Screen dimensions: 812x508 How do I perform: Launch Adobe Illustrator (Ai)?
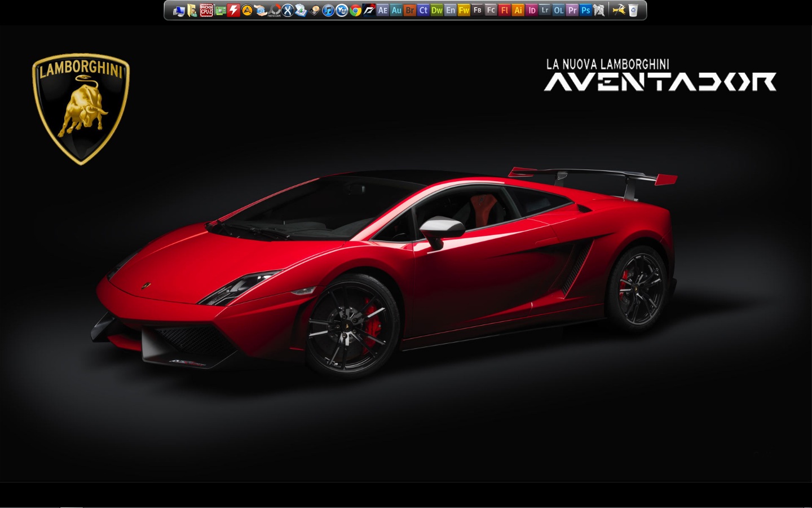pyautogui.click(x=518, y=10)
